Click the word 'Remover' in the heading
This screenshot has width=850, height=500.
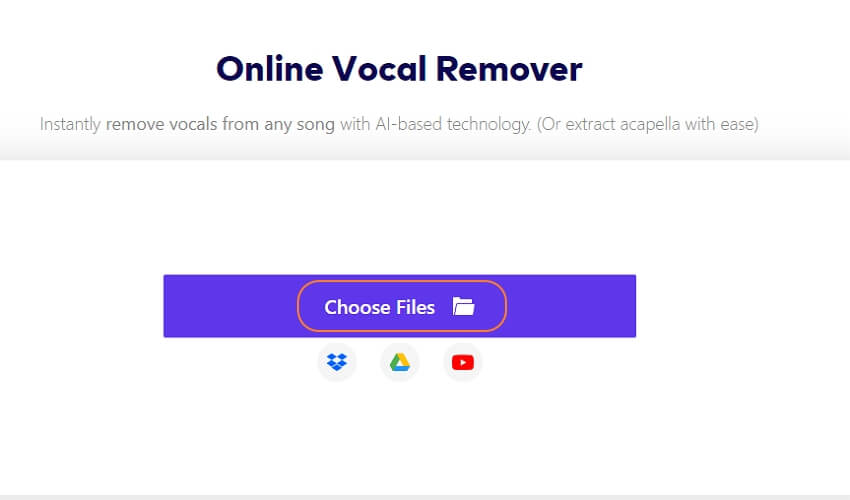coord(509,69)
